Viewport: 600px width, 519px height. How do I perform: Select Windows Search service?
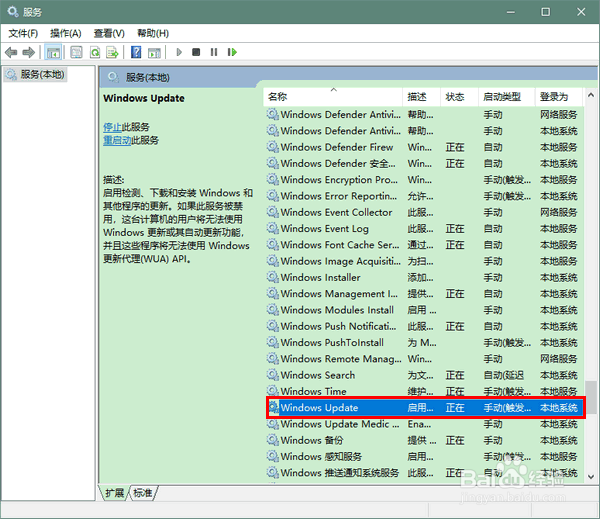pyautogui.click(x=424, y=375)
